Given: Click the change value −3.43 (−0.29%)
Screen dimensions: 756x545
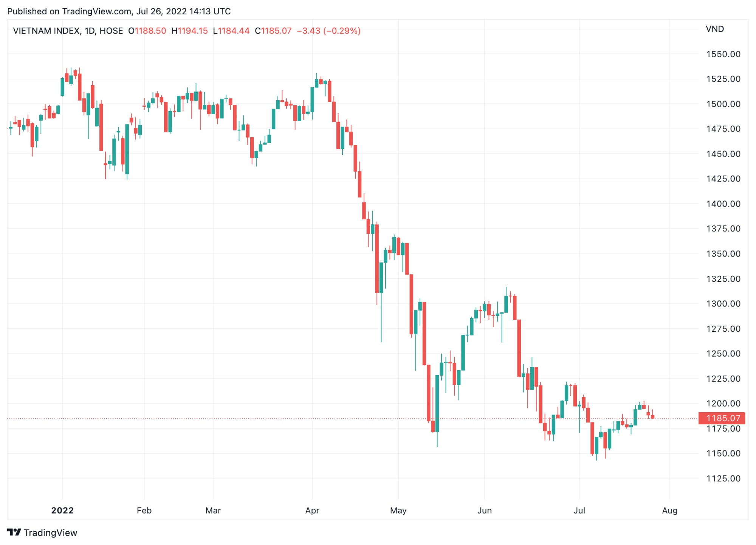Looking at the screenshot, I should (328, 31).
